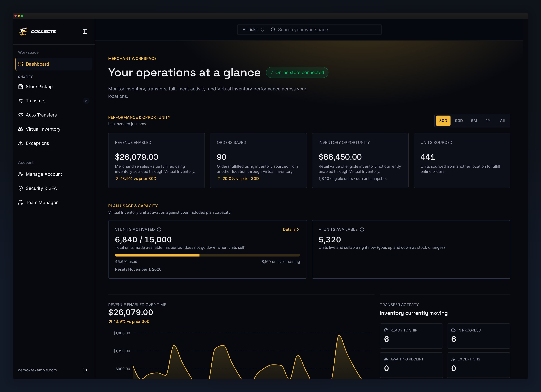Screen dimensions: 541x392
Task: Switch time range to 1Y
Action: point(488,121)
